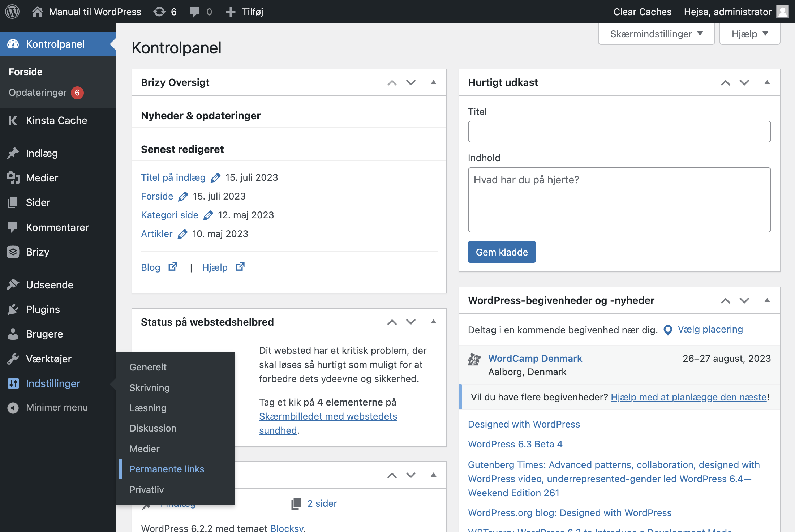Open the Skærmbilledet med webstedets sundhed link
795x532 pixels.
click(328, 423)
